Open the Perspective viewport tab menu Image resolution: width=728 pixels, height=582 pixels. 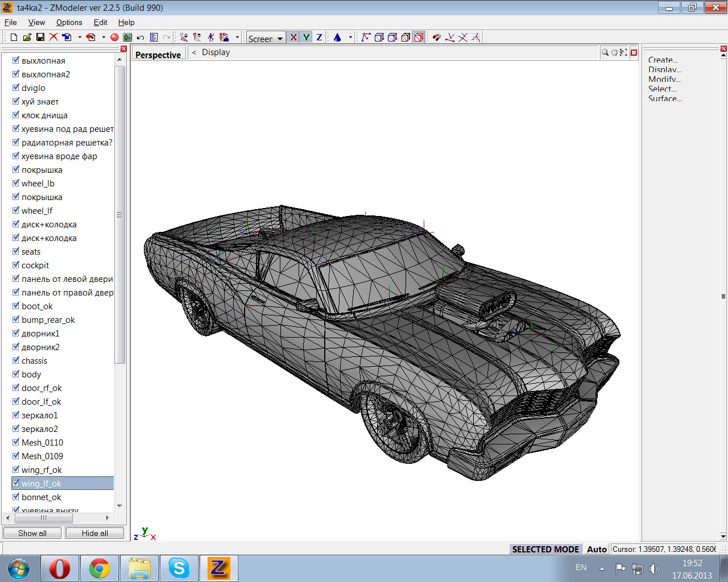(x=158, y=55)
